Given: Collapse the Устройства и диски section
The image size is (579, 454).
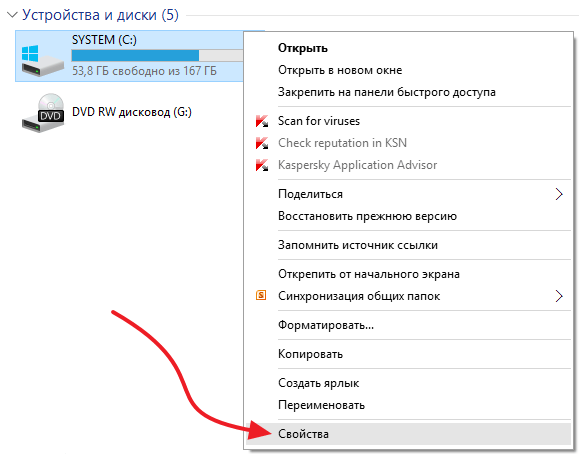Looking at the screenshot, I should (x=12, y=15).
